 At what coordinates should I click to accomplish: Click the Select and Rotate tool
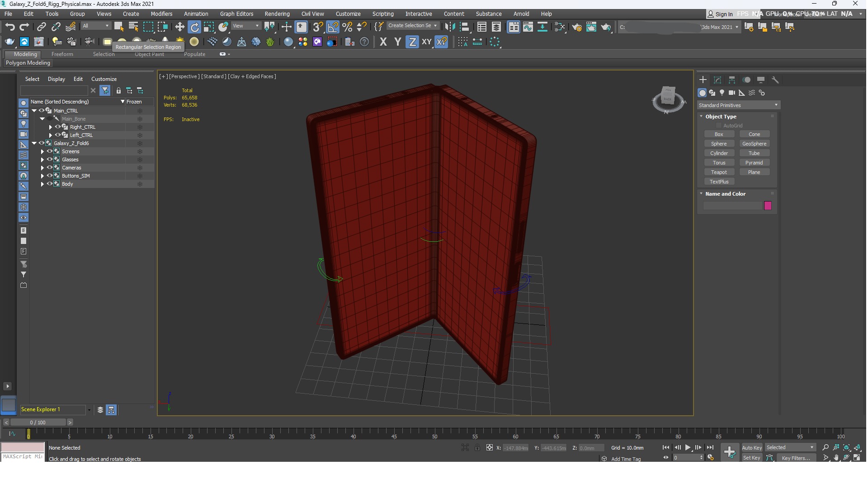pyautogui.click(x=194, y=27)
